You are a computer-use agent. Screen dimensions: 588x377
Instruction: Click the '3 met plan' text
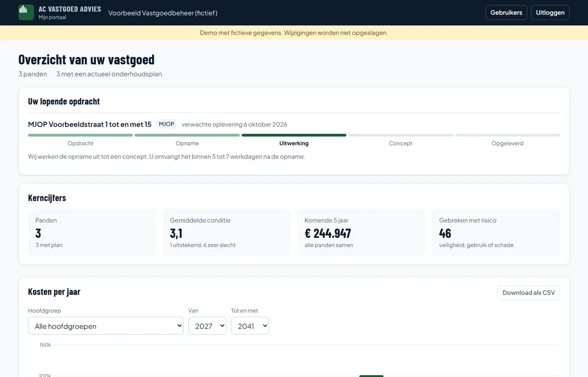click(x=49, y=245)
